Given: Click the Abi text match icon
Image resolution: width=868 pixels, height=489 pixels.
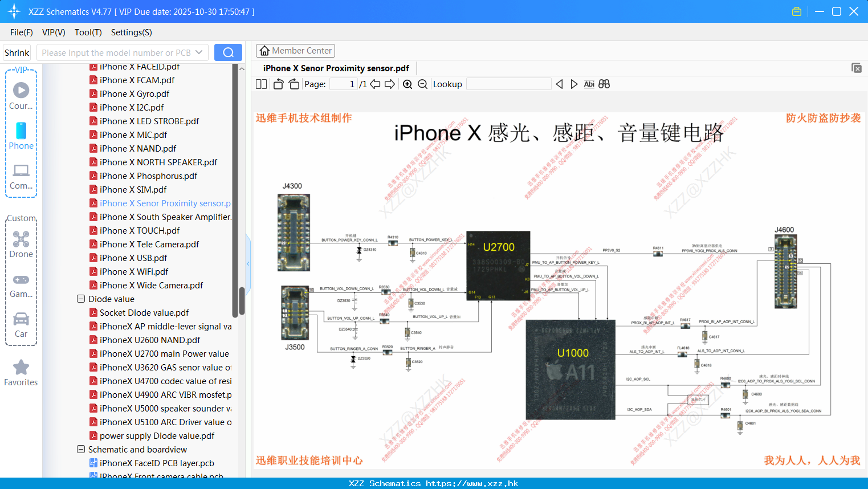Looking at the screenshot, I should coord(589,84).
